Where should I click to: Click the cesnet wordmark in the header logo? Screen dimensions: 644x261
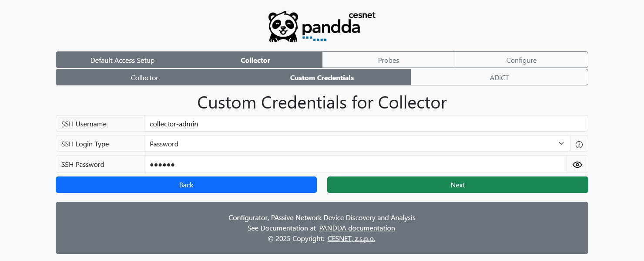[362, 15]
